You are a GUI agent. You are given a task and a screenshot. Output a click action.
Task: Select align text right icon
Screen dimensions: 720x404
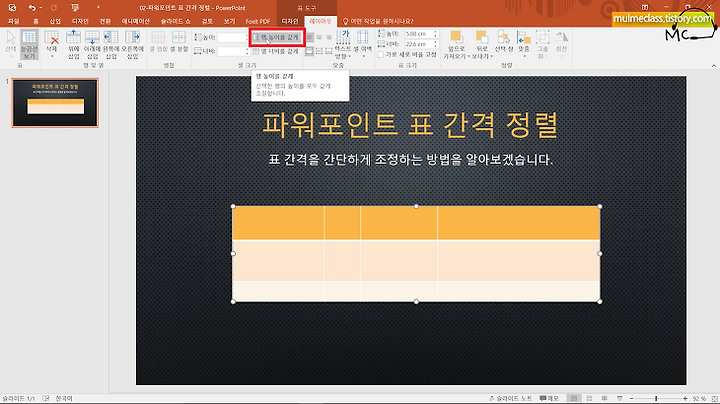coord(329,37)
